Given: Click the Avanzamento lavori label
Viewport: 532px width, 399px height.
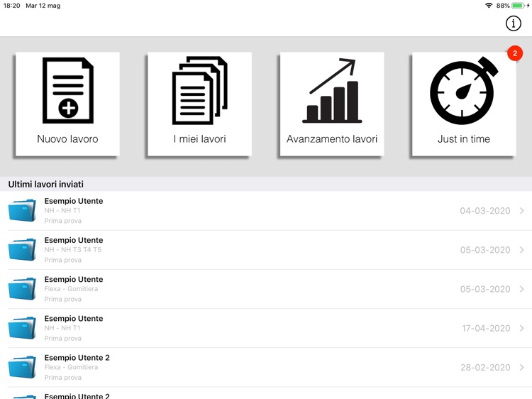Looking at the screenshot, I should [332, 139].
